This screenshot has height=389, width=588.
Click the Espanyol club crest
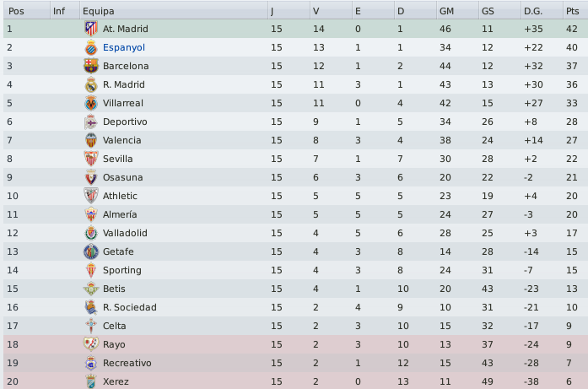coord(91,47)
